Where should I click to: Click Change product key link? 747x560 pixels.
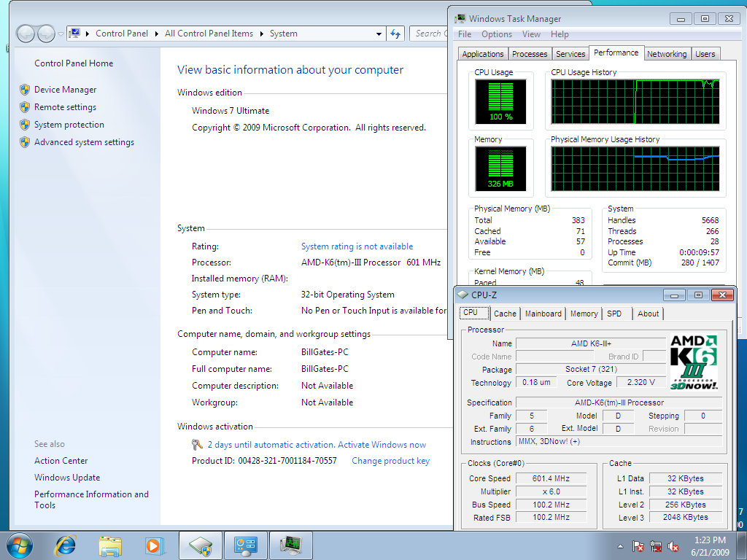coord(391,461)
